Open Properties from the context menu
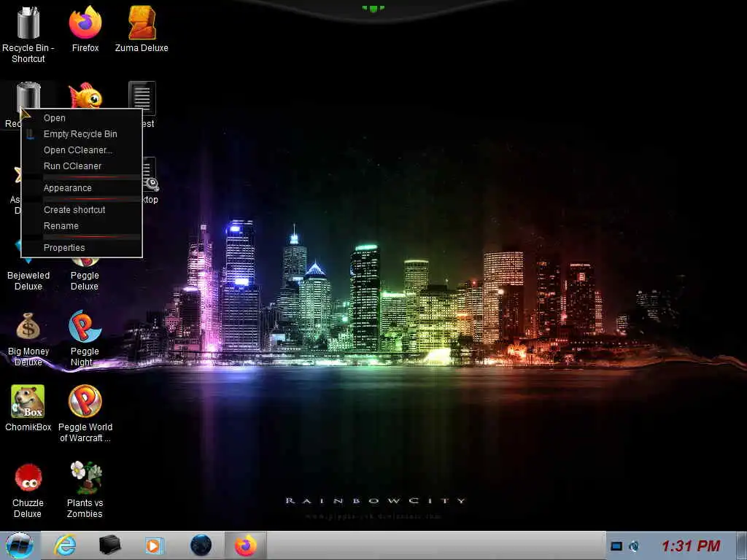 [x=82, y=248]
